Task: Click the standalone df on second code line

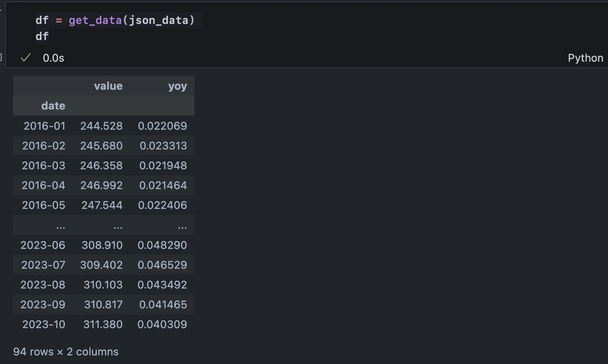Action: coord(42,36)
